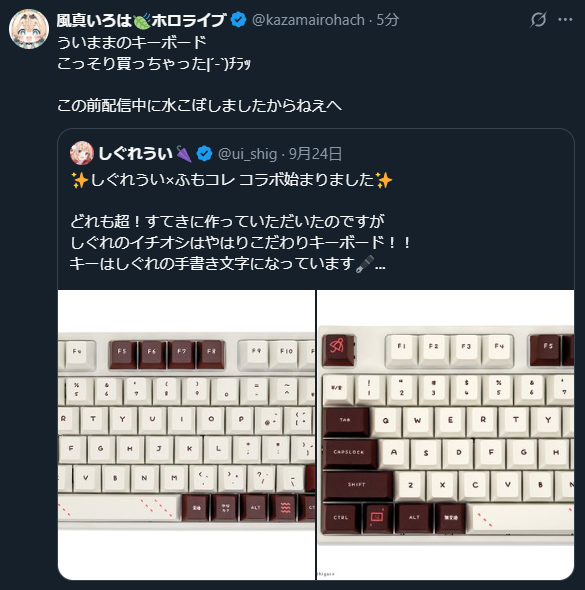585x590 pixels.
Task: Click the 9月24日 date of the quoted tweet
Action: click(x=315, y=154)
